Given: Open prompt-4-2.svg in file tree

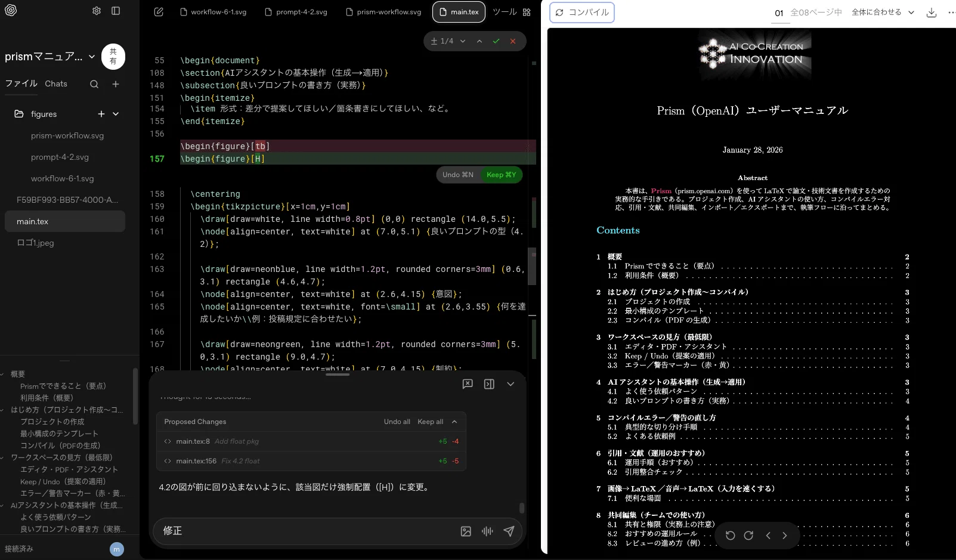Looking at the screenshot, I should [60, 157].
